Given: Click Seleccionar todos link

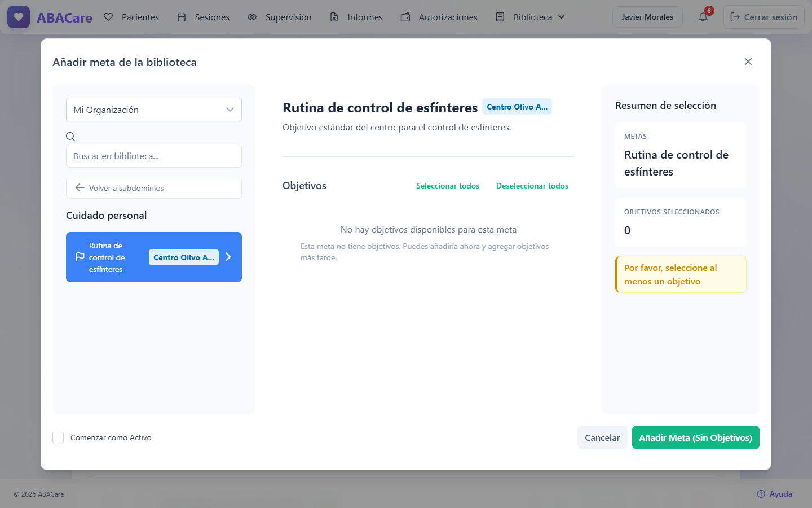Looking at the screenshot, I should coord(448,186).
